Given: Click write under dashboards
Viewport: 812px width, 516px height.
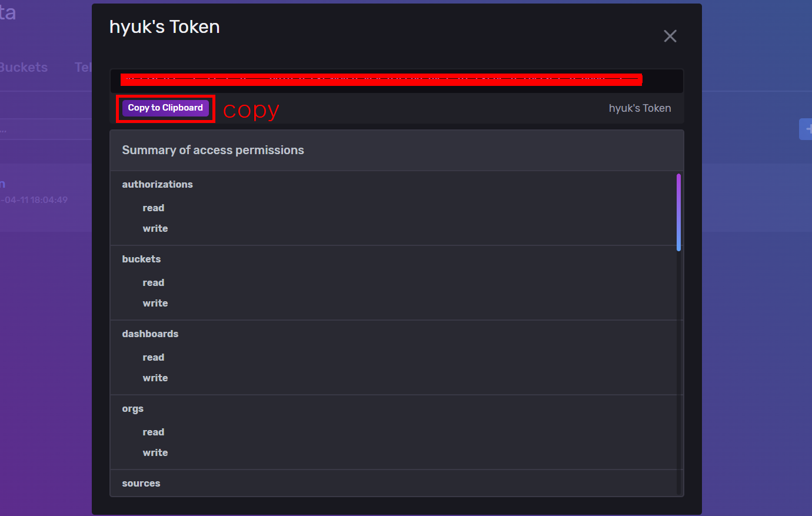Looking at the screenshot, I should click(155, 378).
